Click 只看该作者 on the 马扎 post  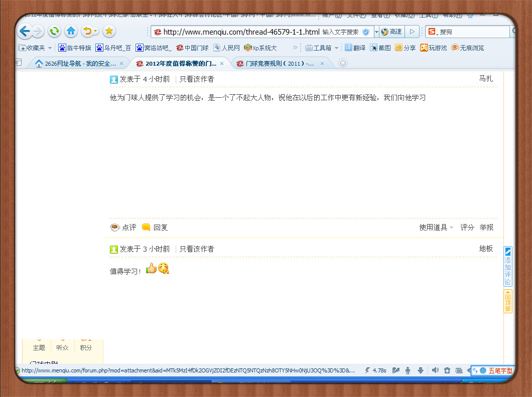pos(197,79)
